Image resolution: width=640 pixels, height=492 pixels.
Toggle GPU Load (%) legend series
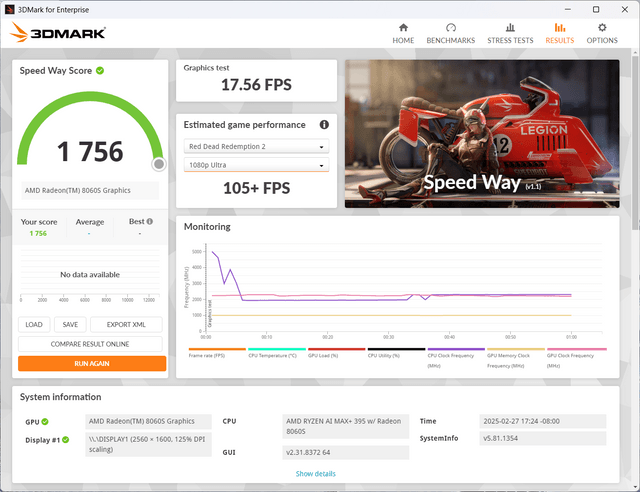coord(336,353)
